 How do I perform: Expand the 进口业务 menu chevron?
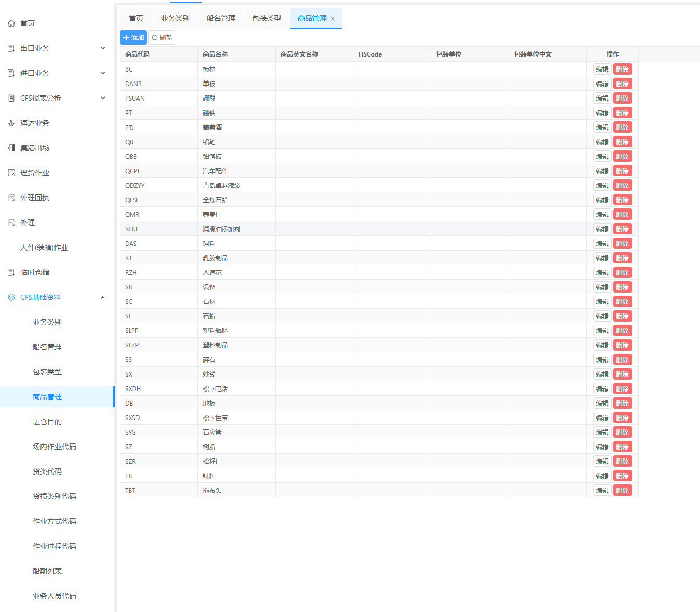103,73
